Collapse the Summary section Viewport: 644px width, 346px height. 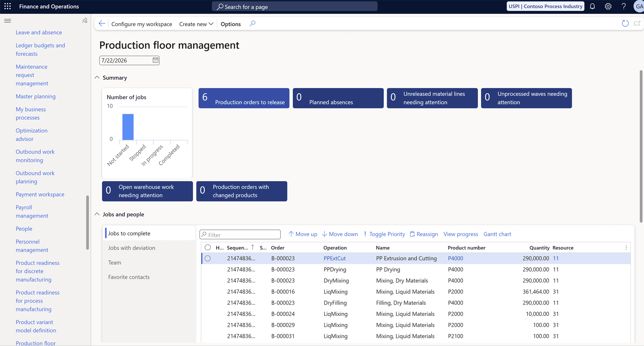pos(97,77)
